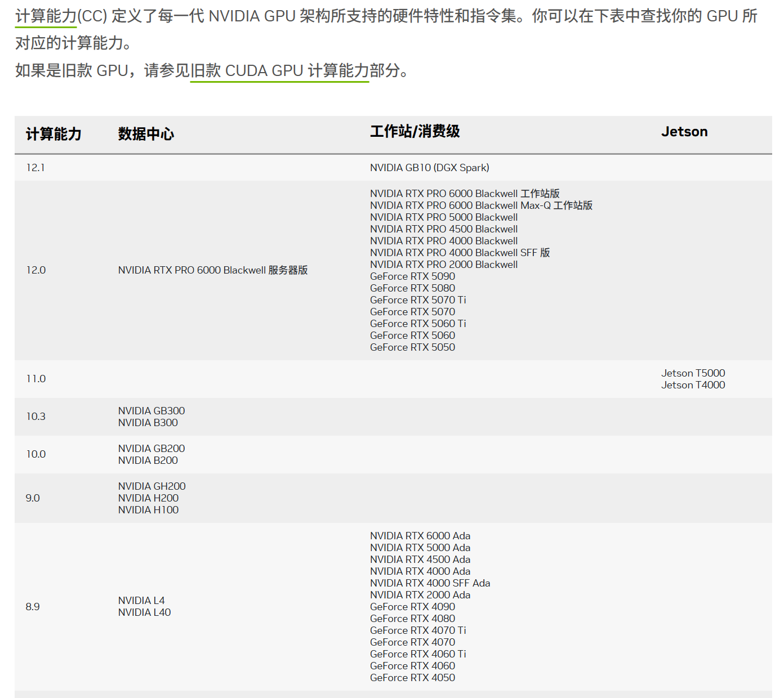The height and width of the screenshot is (698, 784).
Task: Click the 数据中心 column header
Action: pyautogui.click(x=146, y=134)
